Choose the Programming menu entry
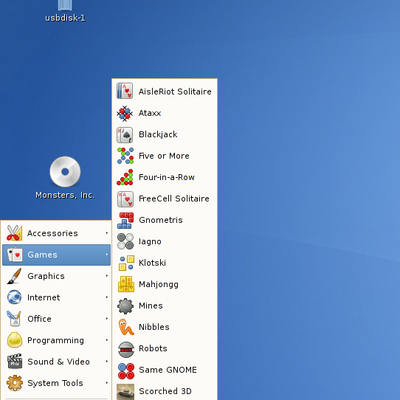This screenshot has height=400, width=400. [56, 340]
